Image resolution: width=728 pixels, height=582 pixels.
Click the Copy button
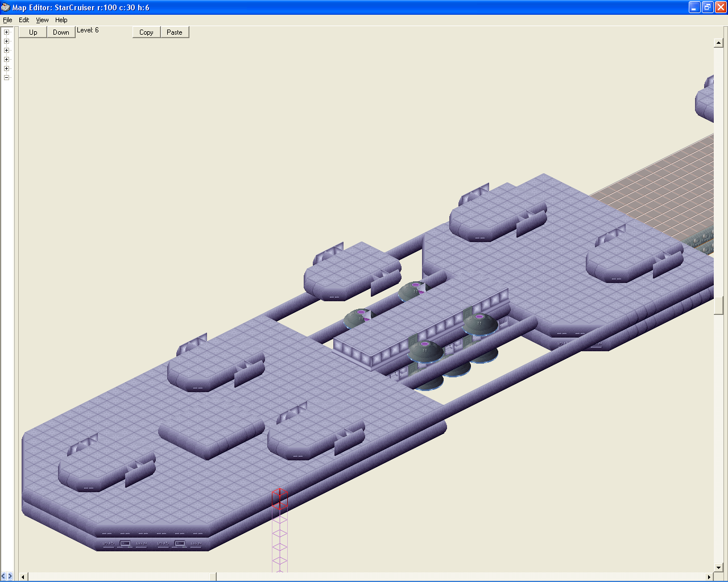[x=146, y=32]
